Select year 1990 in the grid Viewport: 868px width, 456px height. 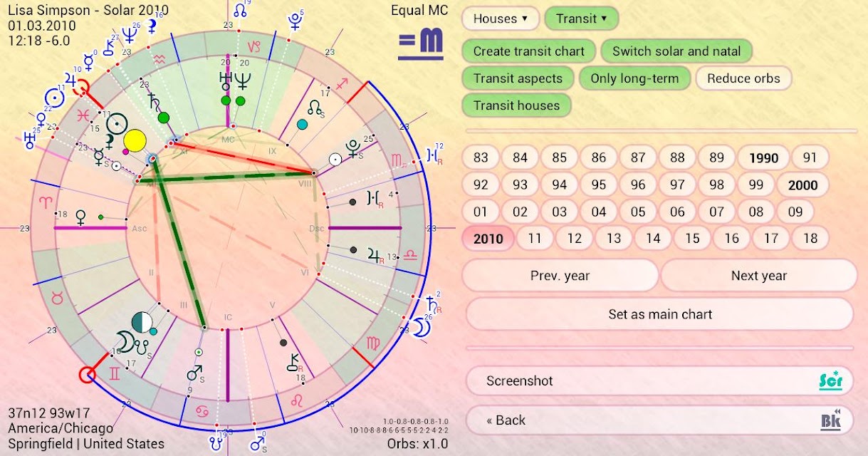coord(763,158)
